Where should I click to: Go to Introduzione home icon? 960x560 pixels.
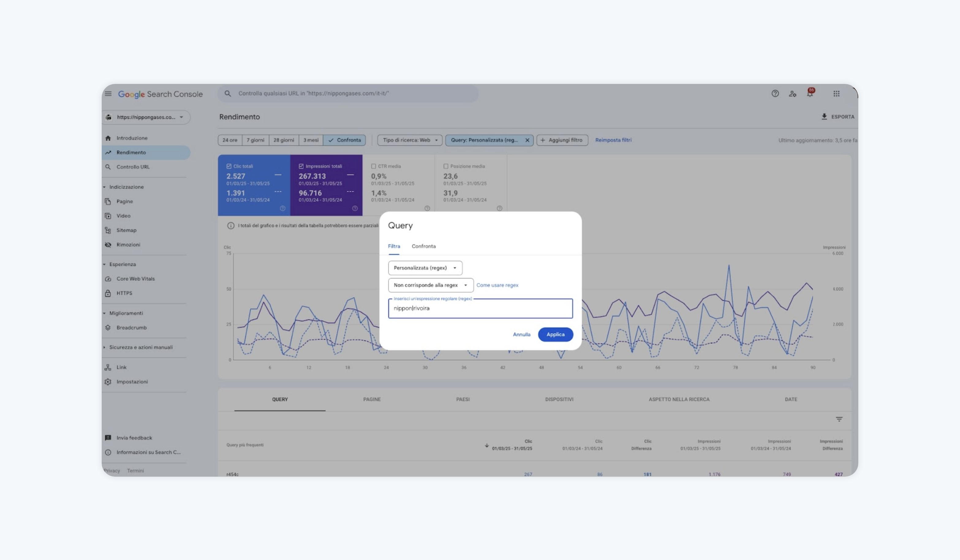point(108,138)
